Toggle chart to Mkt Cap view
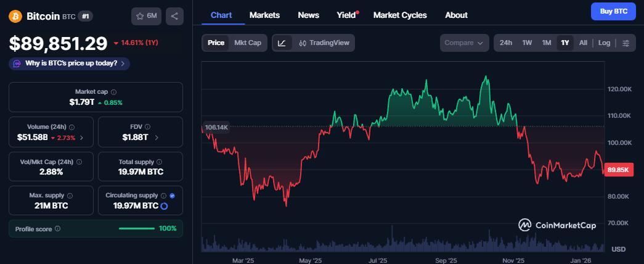This screenshot has width=644, height=264. pos(248,43)
